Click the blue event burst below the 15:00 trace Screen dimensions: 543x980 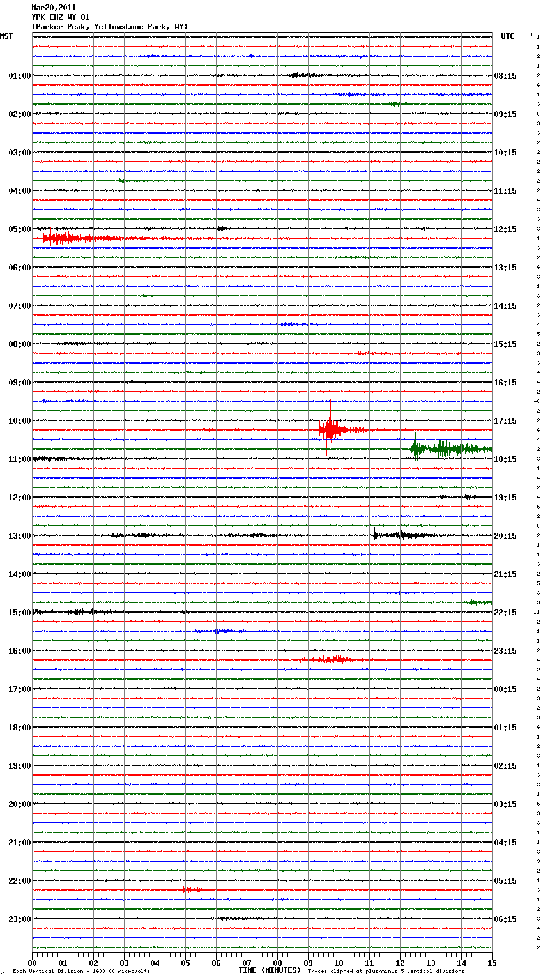tap(220, 631)
